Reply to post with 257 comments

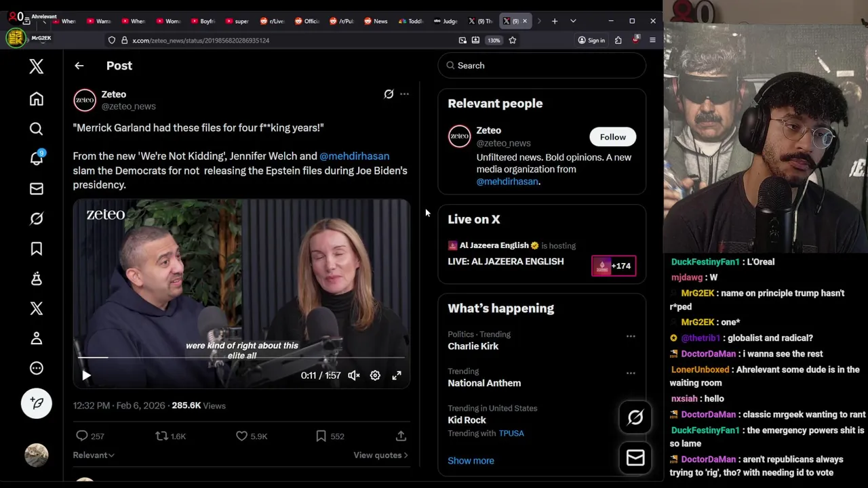(x=90, y=436)
